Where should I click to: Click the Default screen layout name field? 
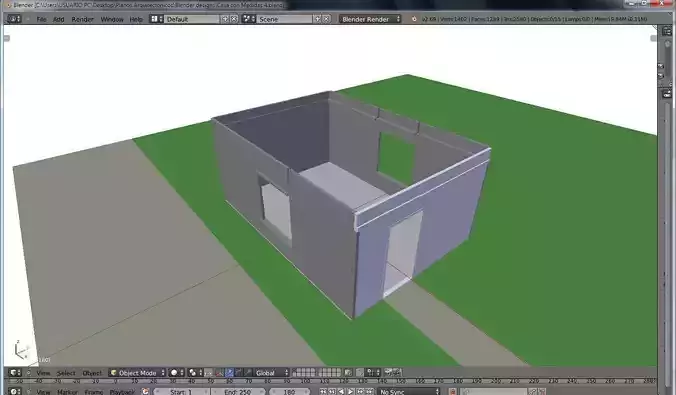coord(192,19)
